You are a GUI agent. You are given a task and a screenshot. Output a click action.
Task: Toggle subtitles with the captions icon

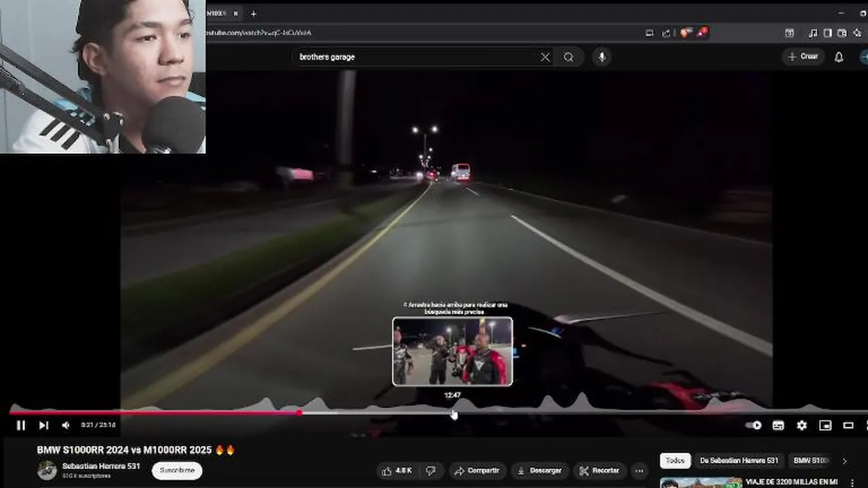tap(778, 425)
